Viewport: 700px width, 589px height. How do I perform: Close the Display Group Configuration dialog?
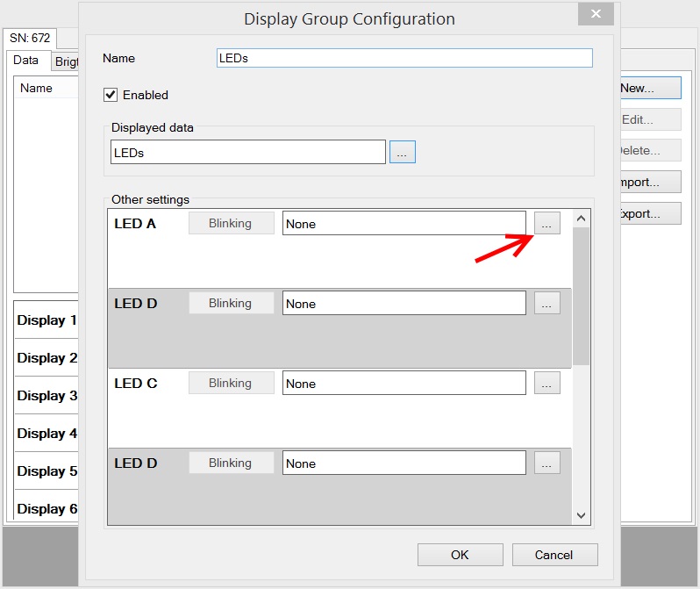pyautogui.click(x=596, y=14)
